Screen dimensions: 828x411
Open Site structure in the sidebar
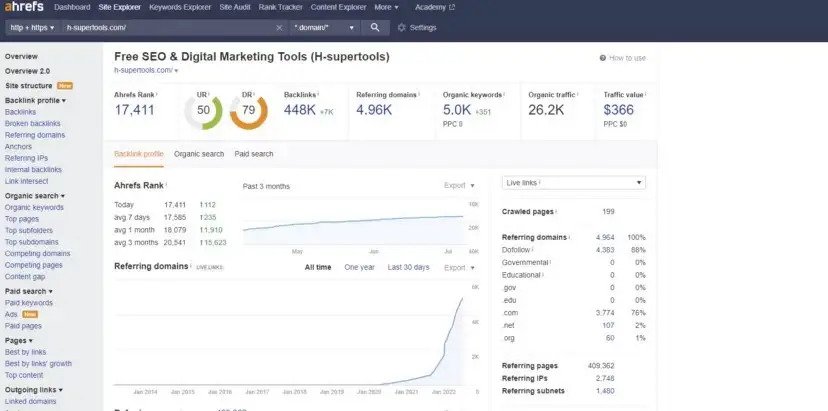(29, 86)
